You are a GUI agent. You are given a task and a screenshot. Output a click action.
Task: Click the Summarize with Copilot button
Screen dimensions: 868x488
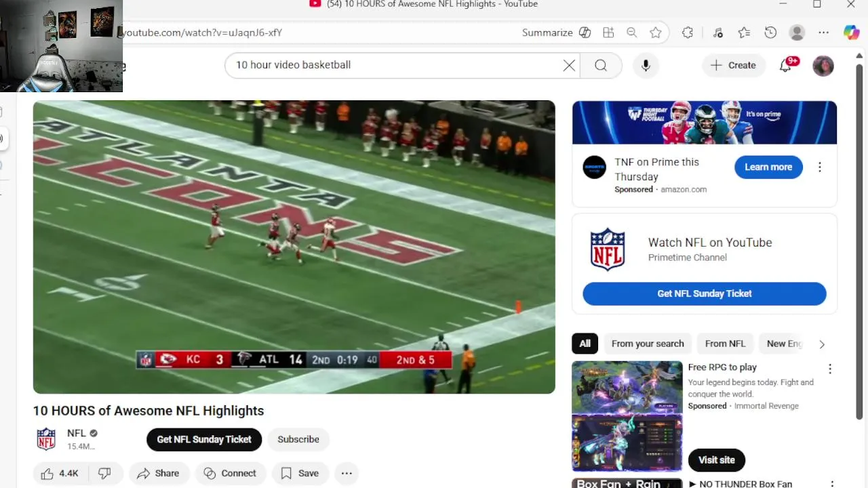coord(557,33)
